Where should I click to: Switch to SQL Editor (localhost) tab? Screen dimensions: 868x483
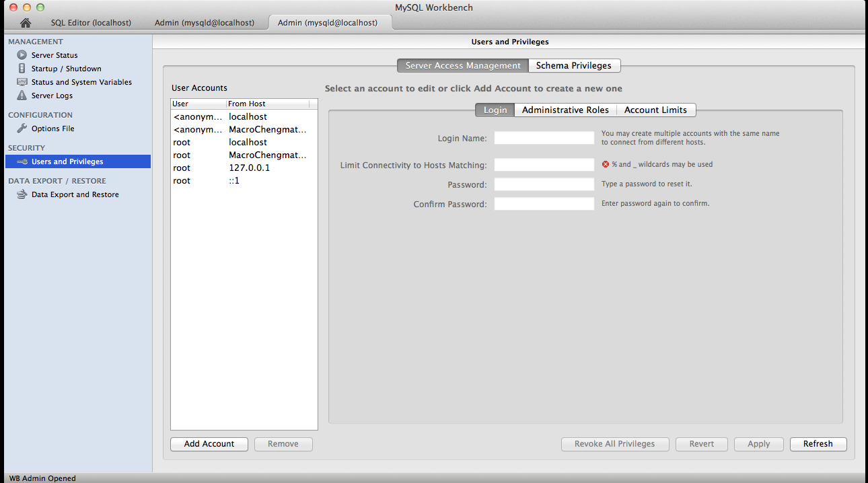[91, 23]
